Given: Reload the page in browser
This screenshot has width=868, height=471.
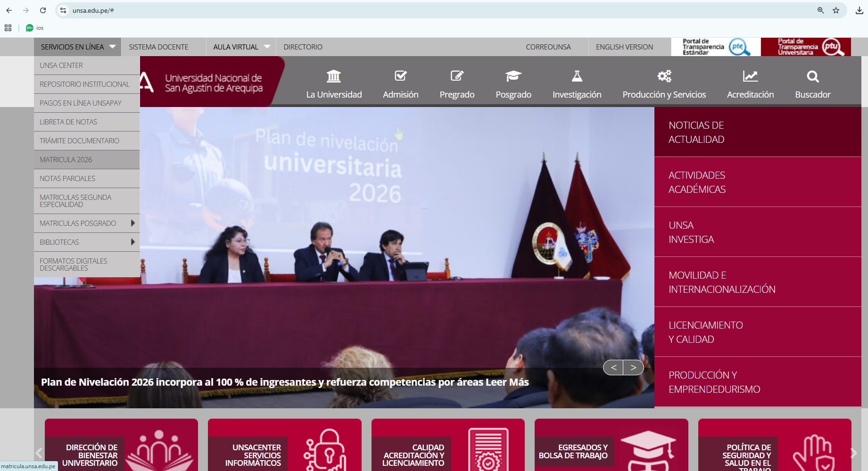Looking at the screenshot, I should (x=43, y=10).
